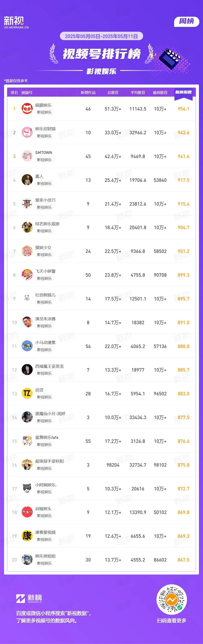Open the 谈资 yellow TZ avatar

point(27,394)
